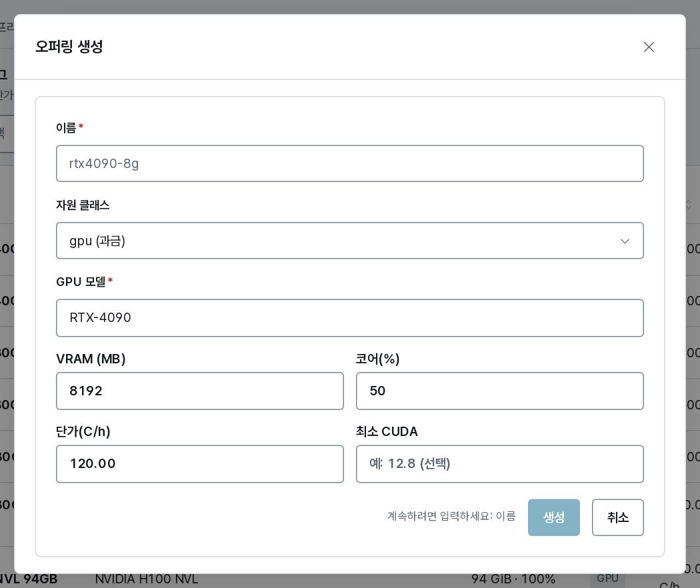700x588 pixels.
Task: Click the 오퍼링 생성 dialog title
Action: coord(69,47)
